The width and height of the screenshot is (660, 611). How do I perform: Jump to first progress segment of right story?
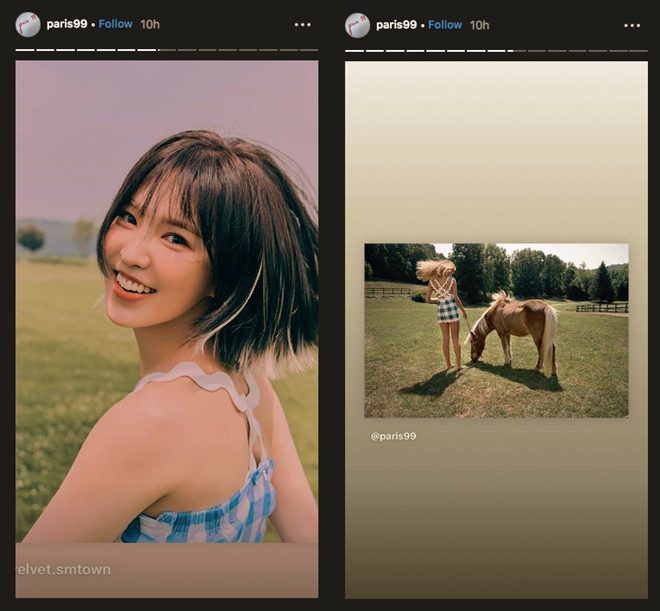click(354, 49)
